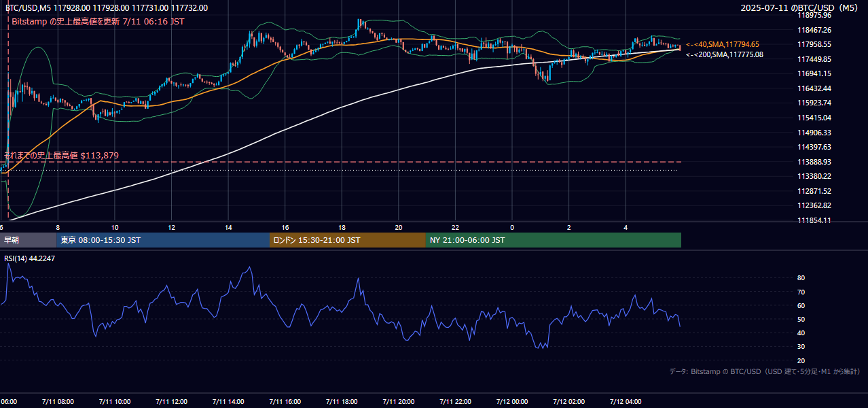Click RSI axis level 30
Screen dimensions: 868x408
point(801,347)
